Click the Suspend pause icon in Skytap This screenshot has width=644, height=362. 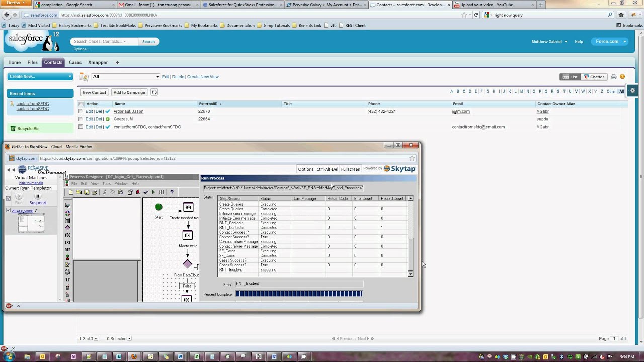37,196
